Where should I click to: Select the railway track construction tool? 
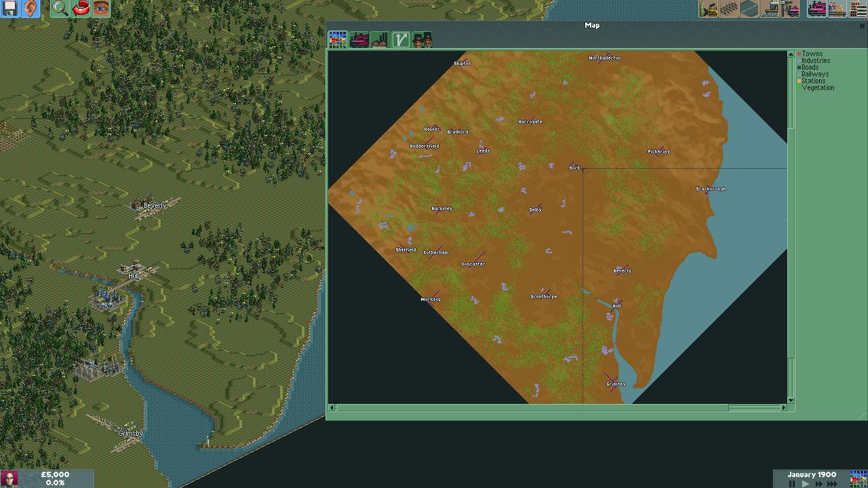[729, 9]
